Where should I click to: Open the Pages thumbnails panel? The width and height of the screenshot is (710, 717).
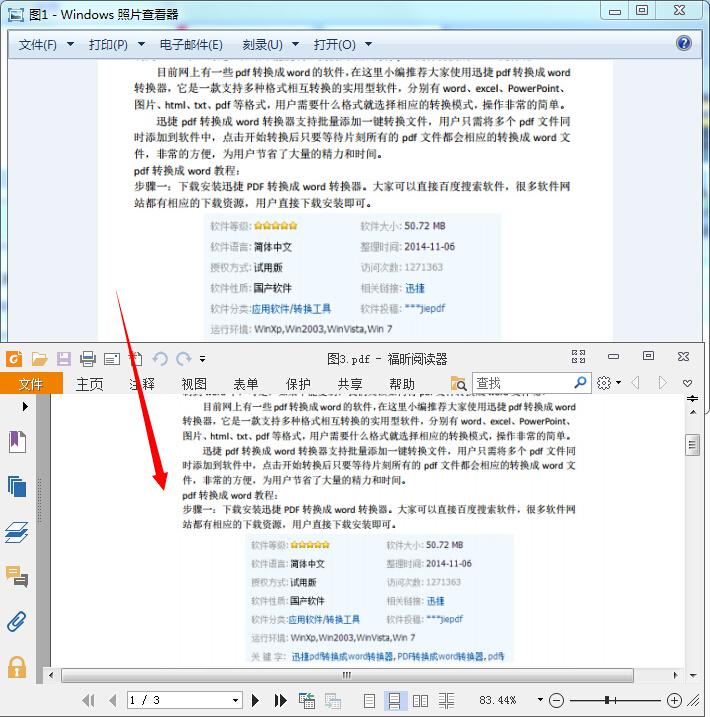pyautogui.click(x=17, y=486)
